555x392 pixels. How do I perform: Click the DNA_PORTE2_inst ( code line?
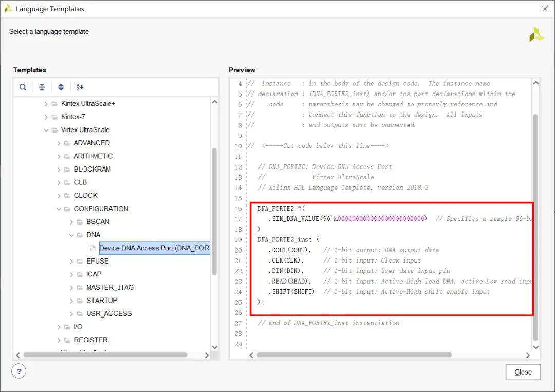click(x=288, y=239)
